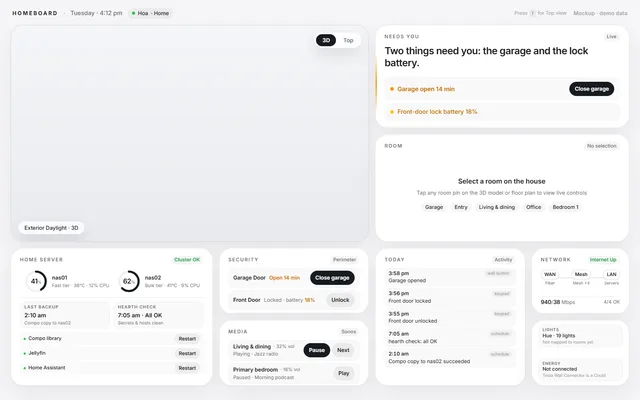Screen dimensions: 640x400
Task: Click the Tuesday · 4:12 pm timestamp
Action: [96, 13]
